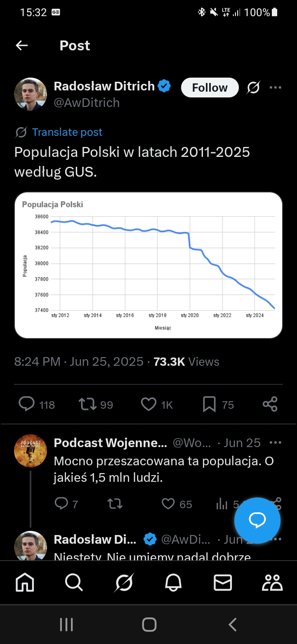Open Communities tab in bottom navigation

pos(272,582)
